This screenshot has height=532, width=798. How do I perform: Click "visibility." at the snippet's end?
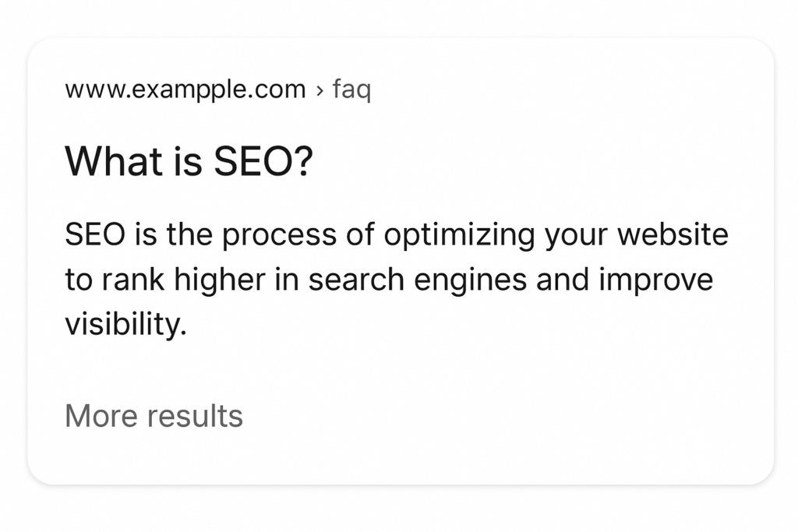tap(125, 324)
